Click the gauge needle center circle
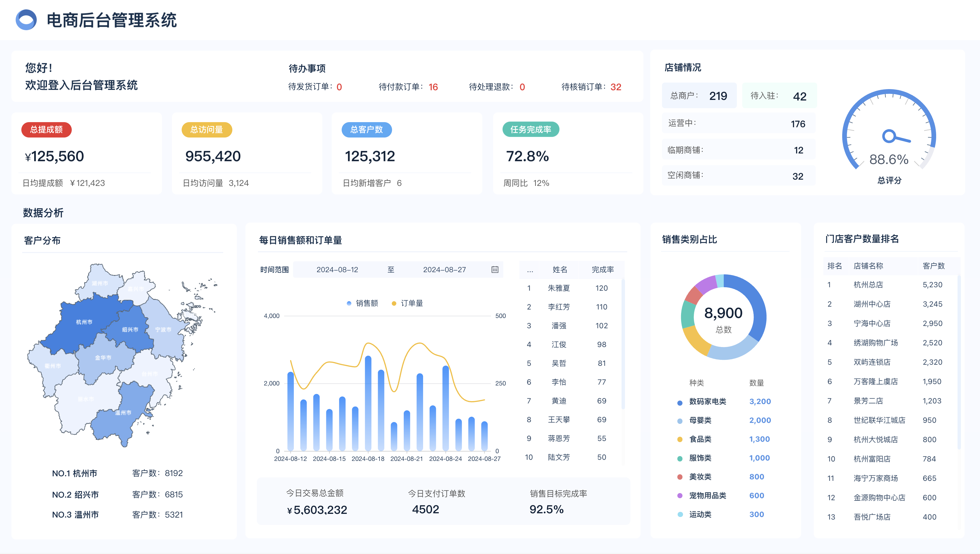This screenshot has height=554, width=980. pos(889,136)
